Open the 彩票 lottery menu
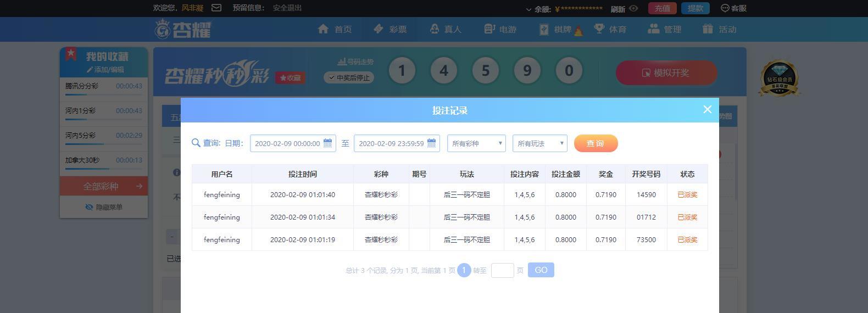The height and width of the screenshot is (313, 868). point(390,29)
